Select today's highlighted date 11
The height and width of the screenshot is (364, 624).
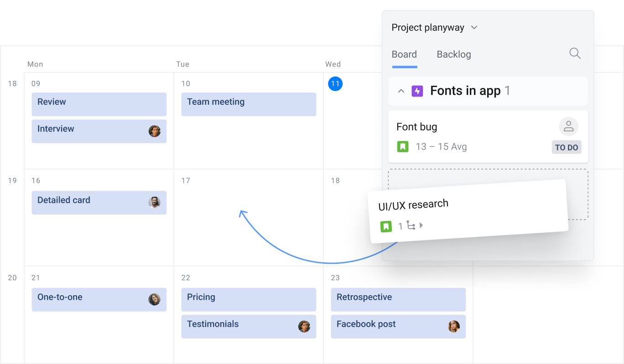coord(335,84)
